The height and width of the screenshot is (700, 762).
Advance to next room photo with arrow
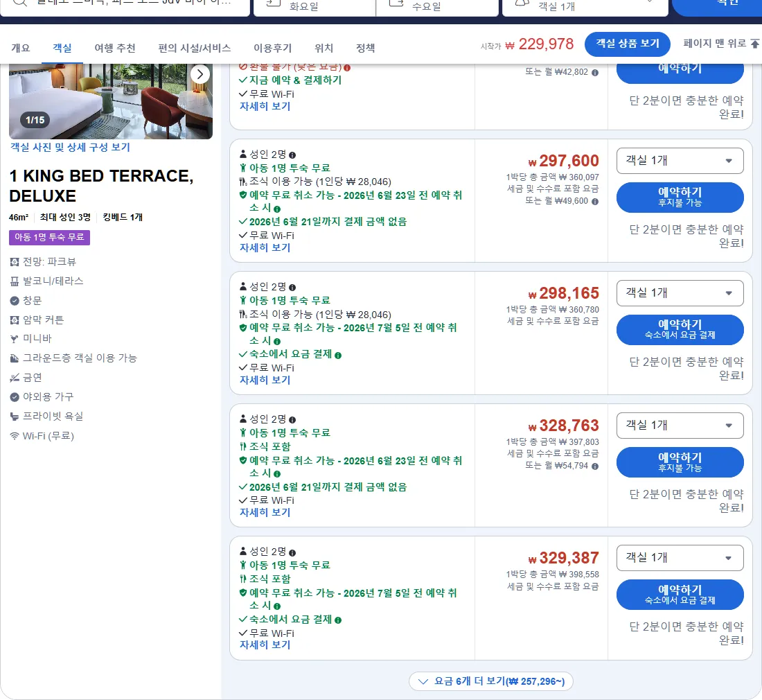point(200,74)
